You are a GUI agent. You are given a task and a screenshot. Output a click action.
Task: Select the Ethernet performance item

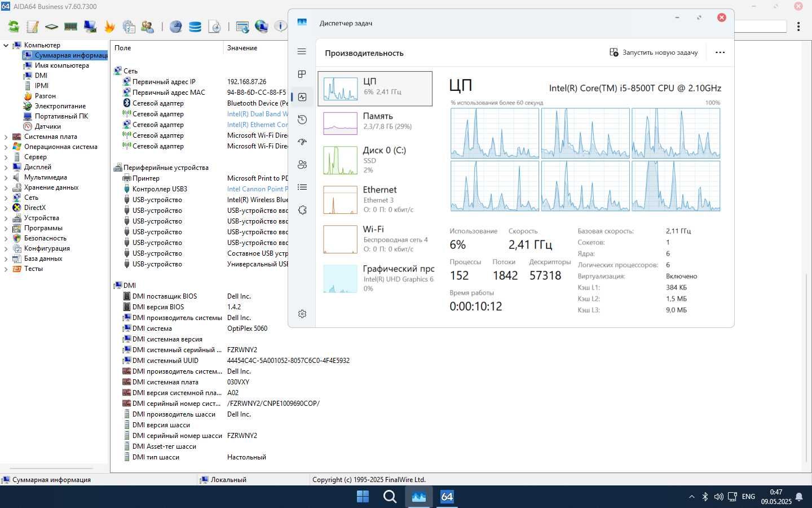tap(375, 199)
